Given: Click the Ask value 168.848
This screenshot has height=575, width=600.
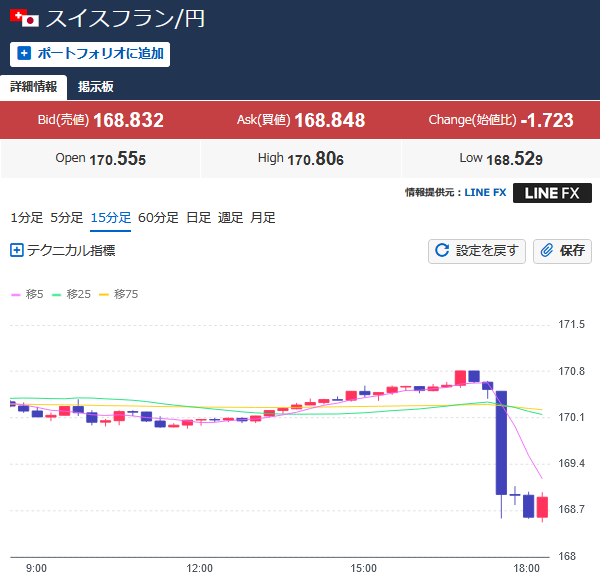Looking at the screenshot, I should click(330, 120).
